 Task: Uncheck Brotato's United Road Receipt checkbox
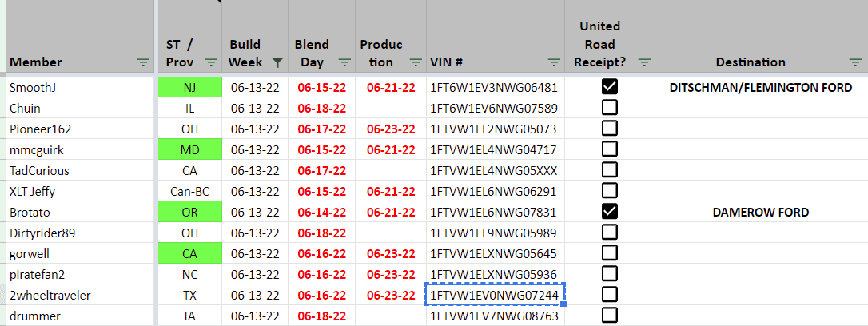coord(610,212)
